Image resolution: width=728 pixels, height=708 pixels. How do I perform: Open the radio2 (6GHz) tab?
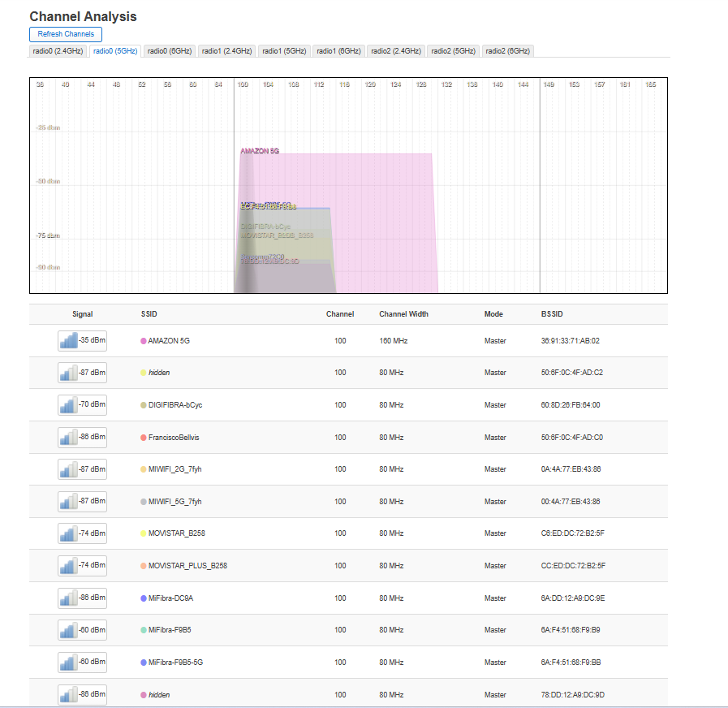coord(508,51)
